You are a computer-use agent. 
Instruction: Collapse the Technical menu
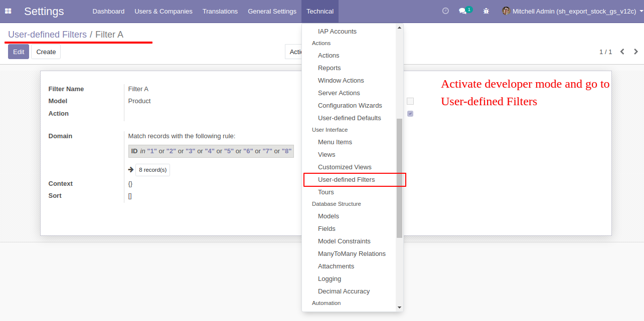[x=320, y=11]
